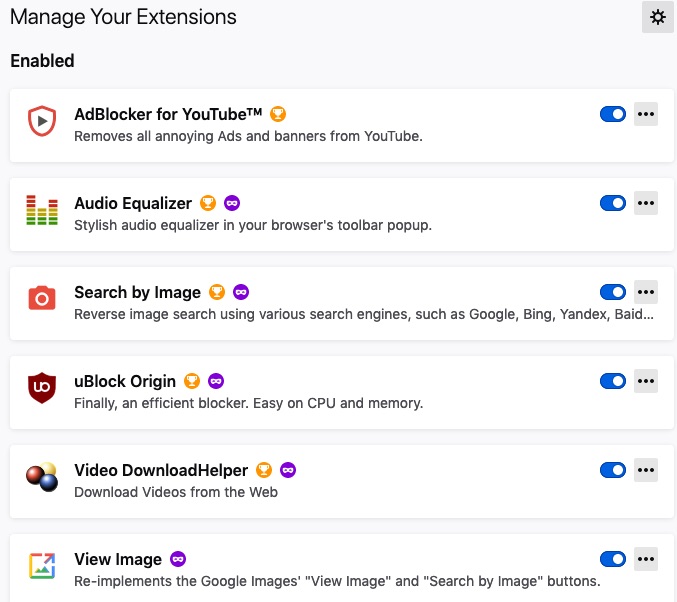Disable AdBlocker for YouTube extension toggle

coord(613,114)
